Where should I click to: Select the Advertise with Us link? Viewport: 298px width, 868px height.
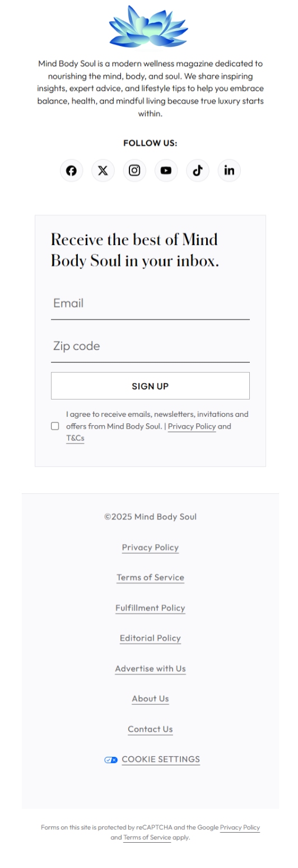point(150,668)
